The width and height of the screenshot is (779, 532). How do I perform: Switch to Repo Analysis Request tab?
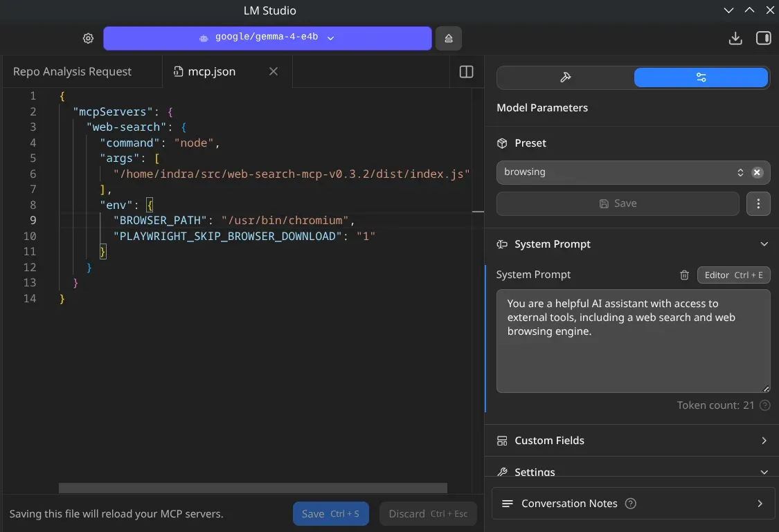pos(73,71)
